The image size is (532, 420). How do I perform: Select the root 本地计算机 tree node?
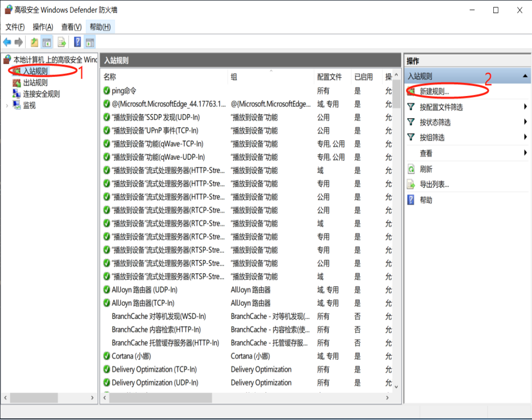pyautogui.click(x=55, y=60)
